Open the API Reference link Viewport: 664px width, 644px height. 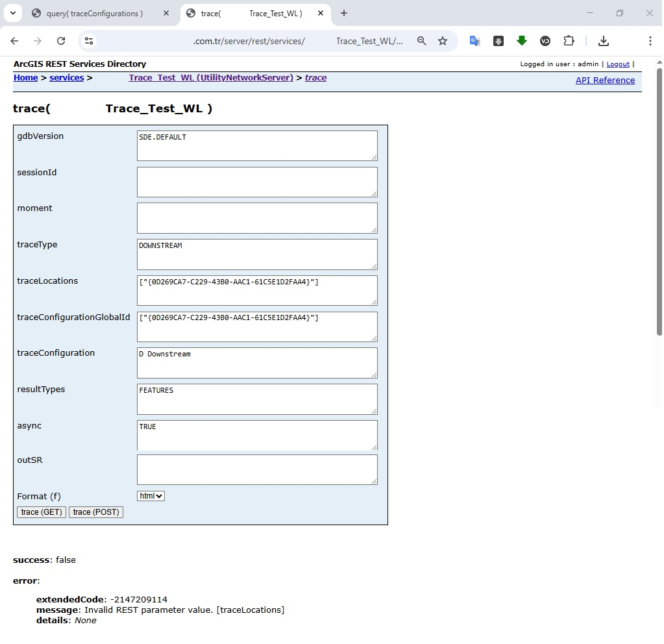(606, 80)
